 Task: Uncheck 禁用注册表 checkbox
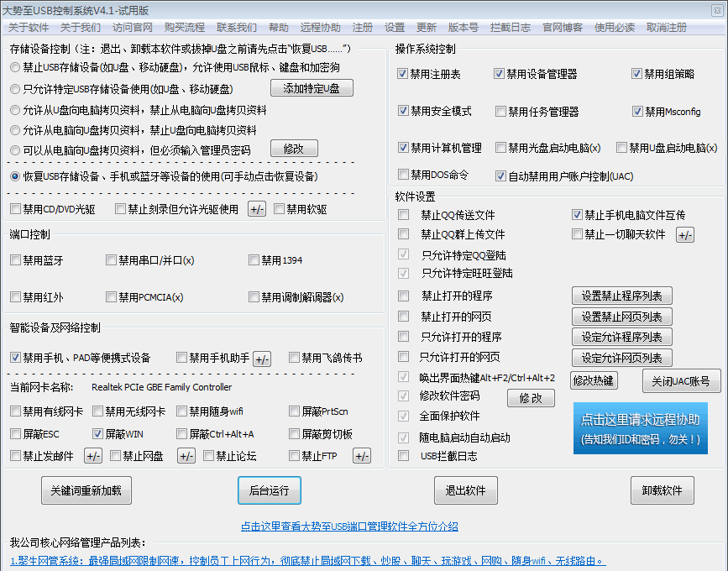coord(404,74)
